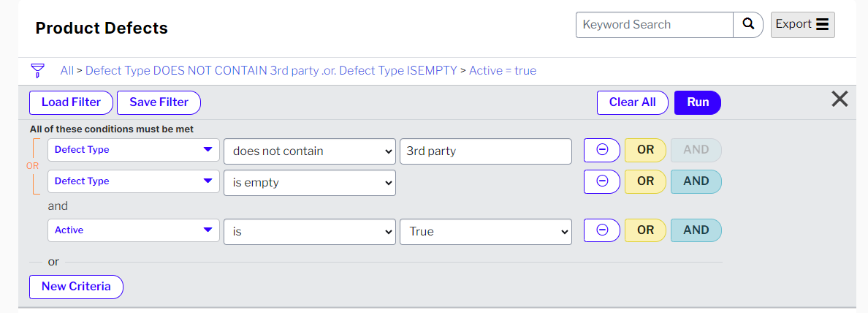Open the 'is empty' operator dropdown

coord(310,183)
